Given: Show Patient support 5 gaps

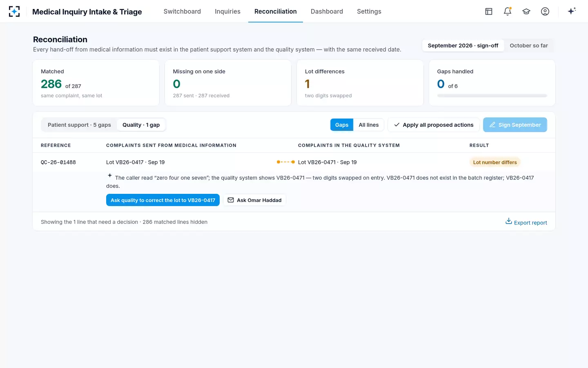Looking at the screenshot, I should click(79, 125).
